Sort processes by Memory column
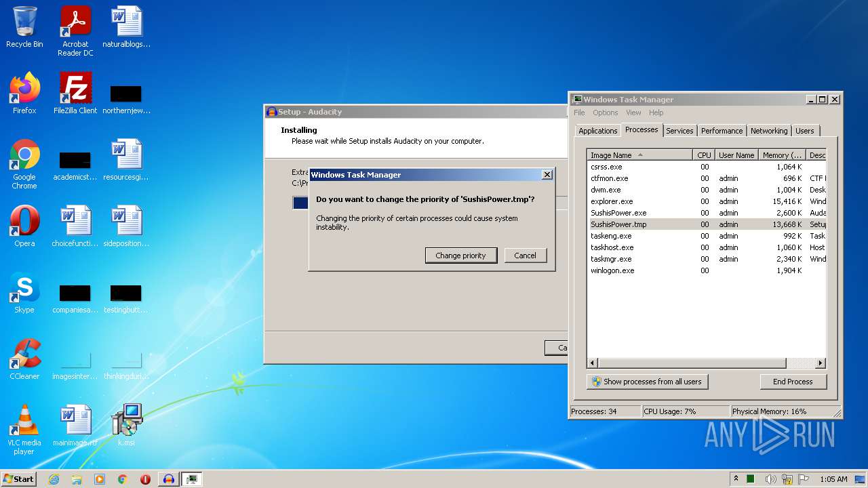Screen dimensions: 868x488 (x=782, y=155)
